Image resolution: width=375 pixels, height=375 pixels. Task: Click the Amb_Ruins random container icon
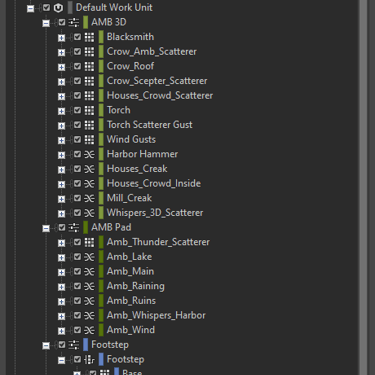point(89,301)
